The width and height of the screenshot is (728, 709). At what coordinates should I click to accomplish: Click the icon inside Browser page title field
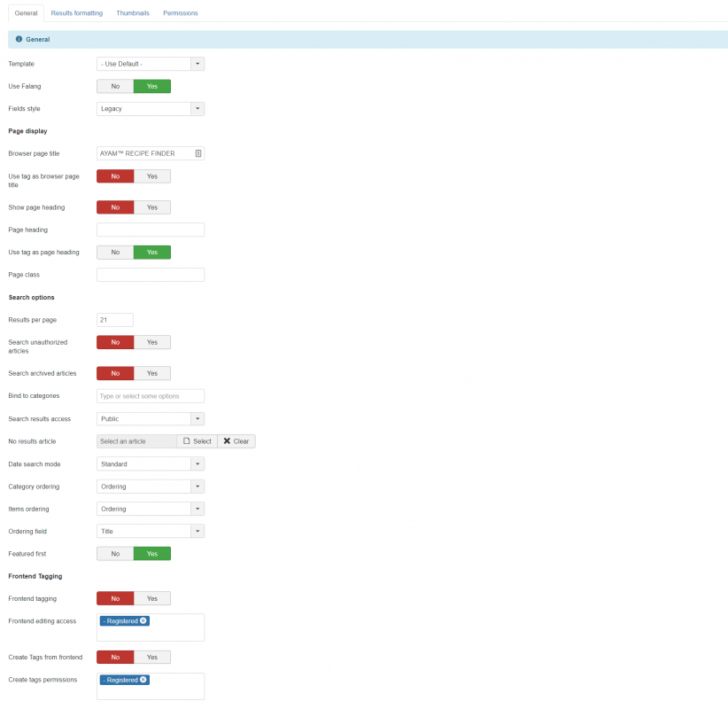[x=198, y=153]
